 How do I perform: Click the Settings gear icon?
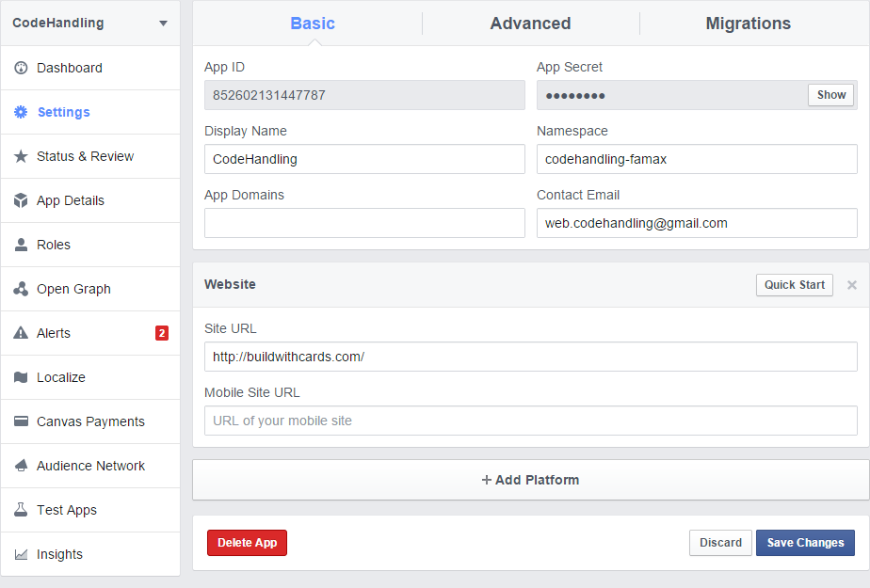pos(21,112)
